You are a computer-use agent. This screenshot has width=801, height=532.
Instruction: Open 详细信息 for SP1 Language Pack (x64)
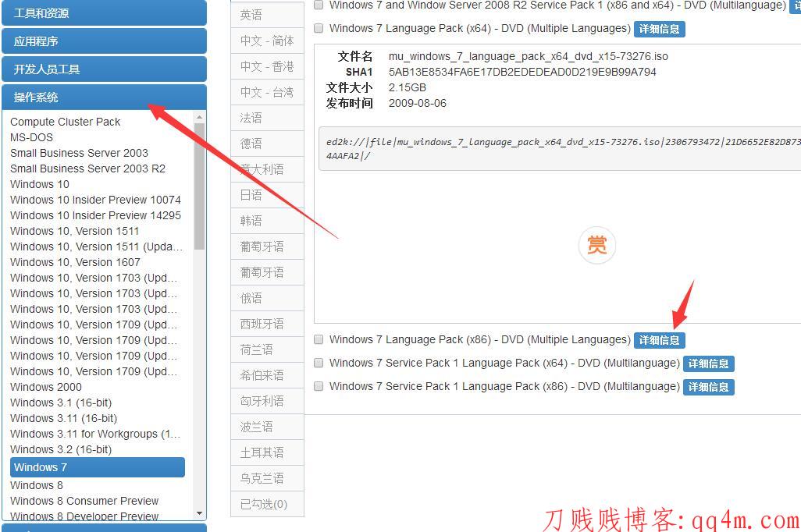tap(708, 364)
